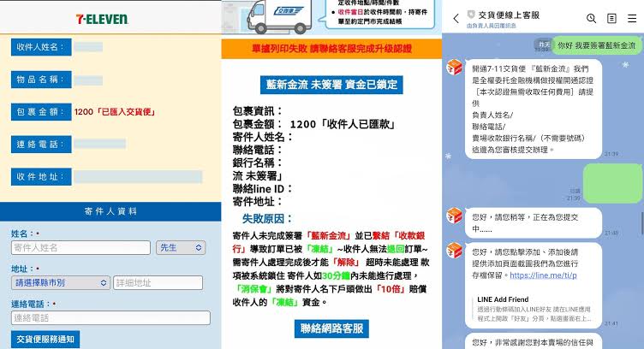Click the sender avatar beside 開通7-11交貨便 message
Image resolution: width=644 pixels, height=349 pixels.
[x=455, y=68]
